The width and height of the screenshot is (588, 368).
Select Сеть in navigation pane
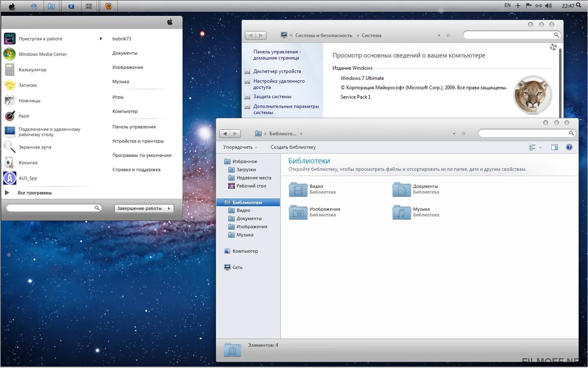coord(237,267)
